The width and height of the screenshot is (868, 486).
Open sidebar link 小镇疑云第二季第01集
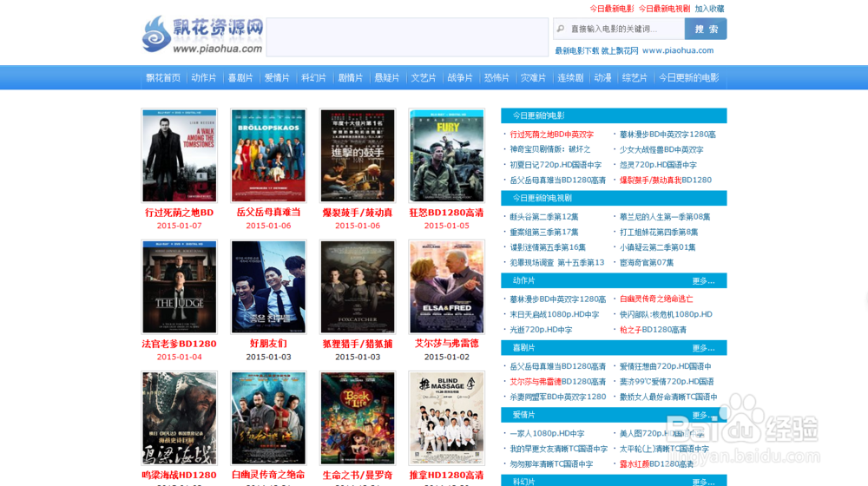click(658, 247)
